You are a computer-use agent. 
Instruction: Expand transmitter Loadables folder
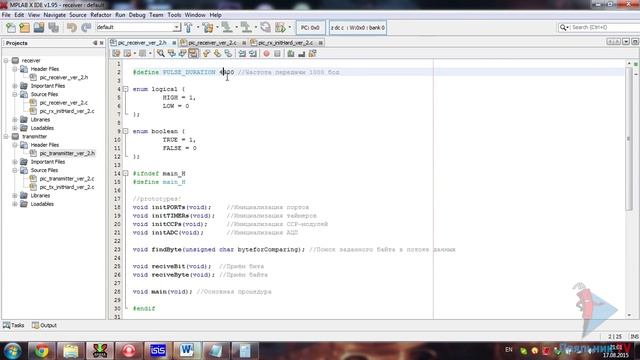coord(15,204)
